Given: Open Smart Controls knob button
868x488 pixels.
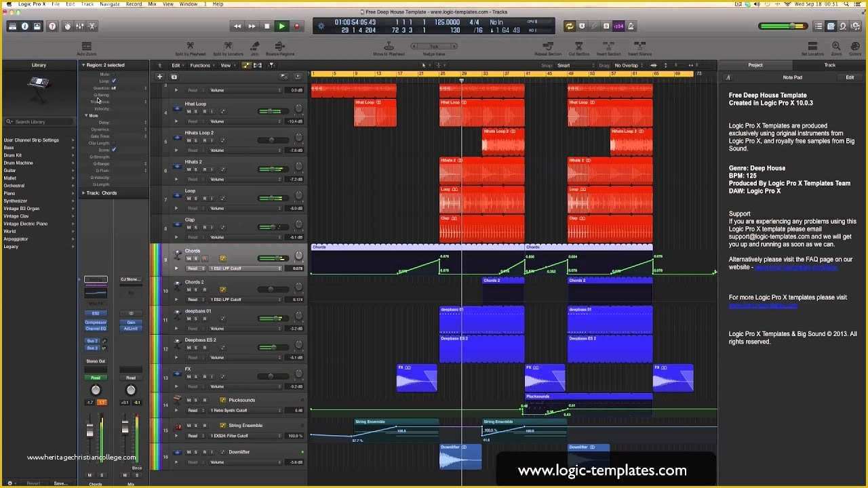Looking at the screenshot, I should [67, 26].
